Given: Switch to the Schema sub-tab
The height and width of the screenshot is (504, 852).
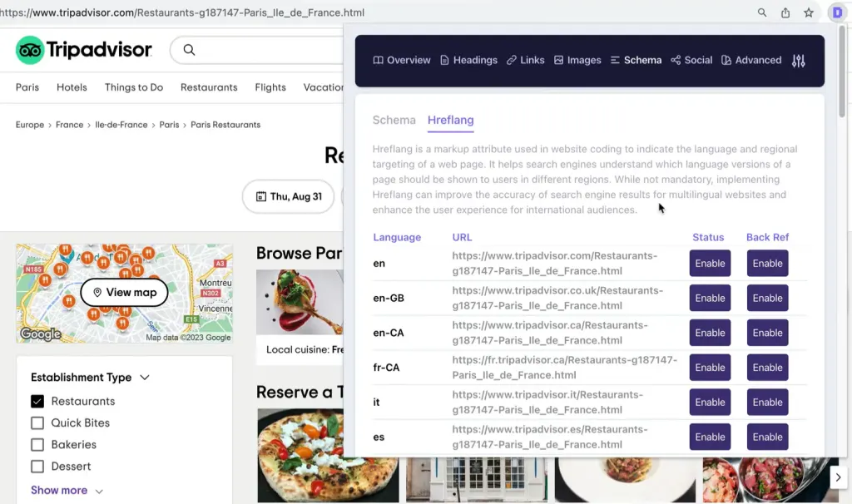Looking at the screenshot, I should [x=394, y=120].
